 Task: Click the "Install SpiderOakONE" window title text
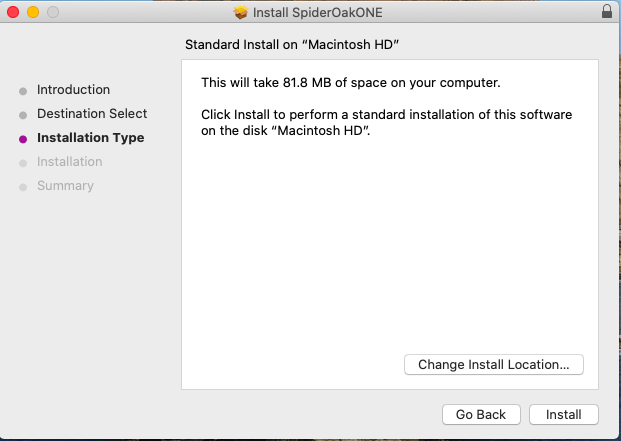point(318,13)
